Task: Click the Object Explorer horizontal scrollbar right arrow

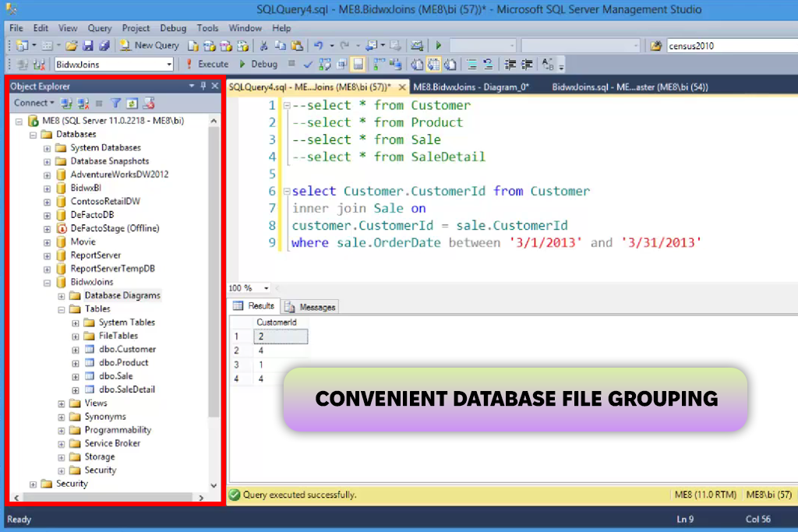Action: (x=201, y=498)
